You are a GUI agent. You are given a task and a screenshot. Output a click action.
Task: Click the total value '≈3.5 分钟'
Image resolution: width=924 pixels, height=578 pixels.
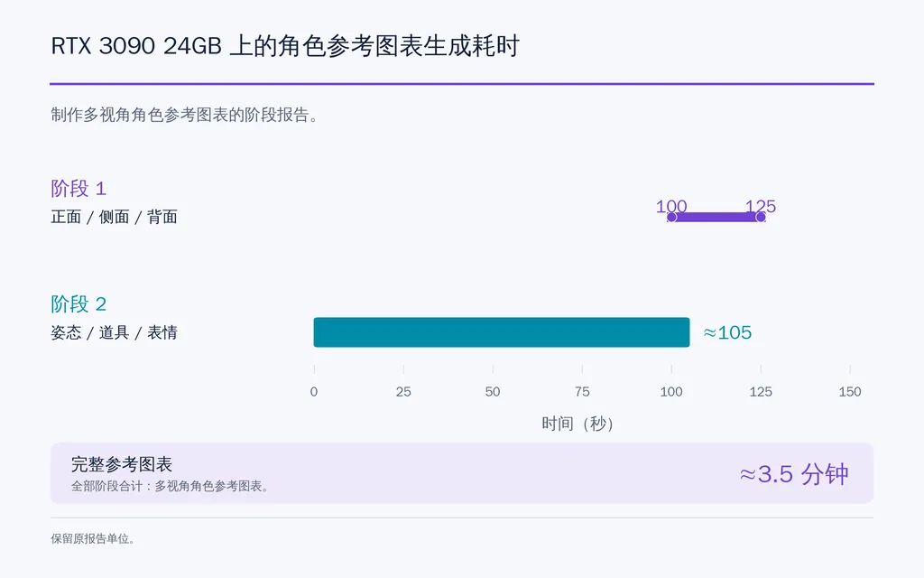click(794, 474)
